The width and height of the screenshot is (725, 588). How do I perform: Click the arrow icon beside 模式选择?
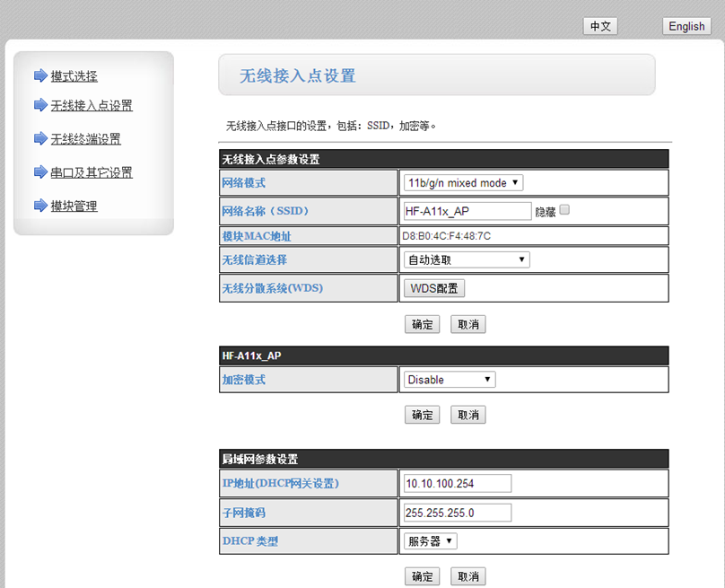40,75
